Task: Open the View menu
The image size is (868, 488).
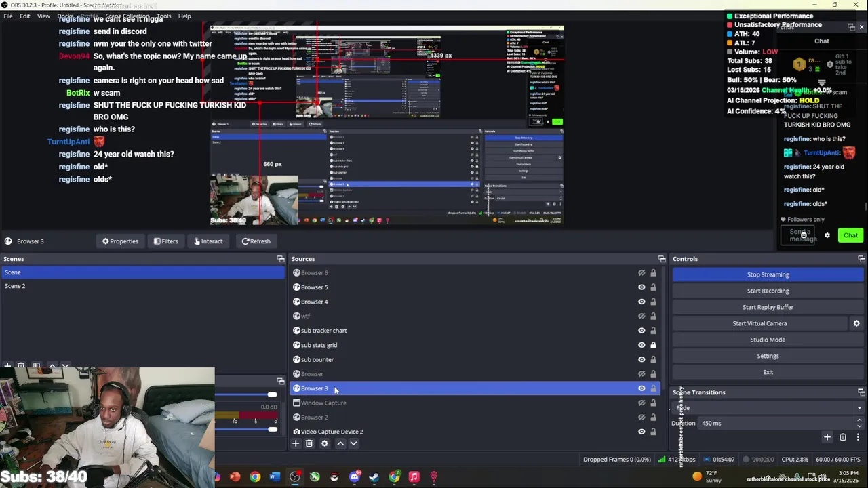Action: [x=43, y=16]
